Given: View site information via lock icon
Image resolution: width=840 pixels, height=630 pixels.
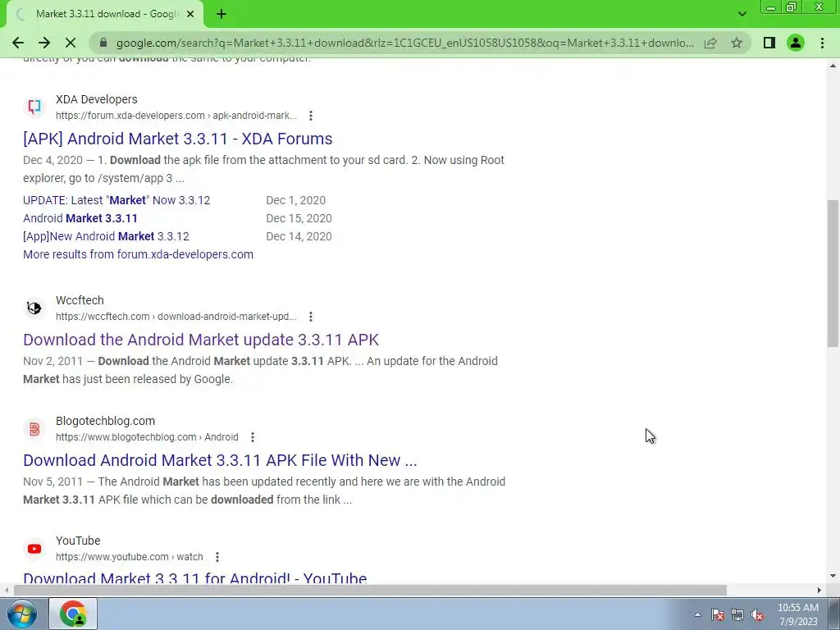Looking at the screenshot, I should (103, 43).
